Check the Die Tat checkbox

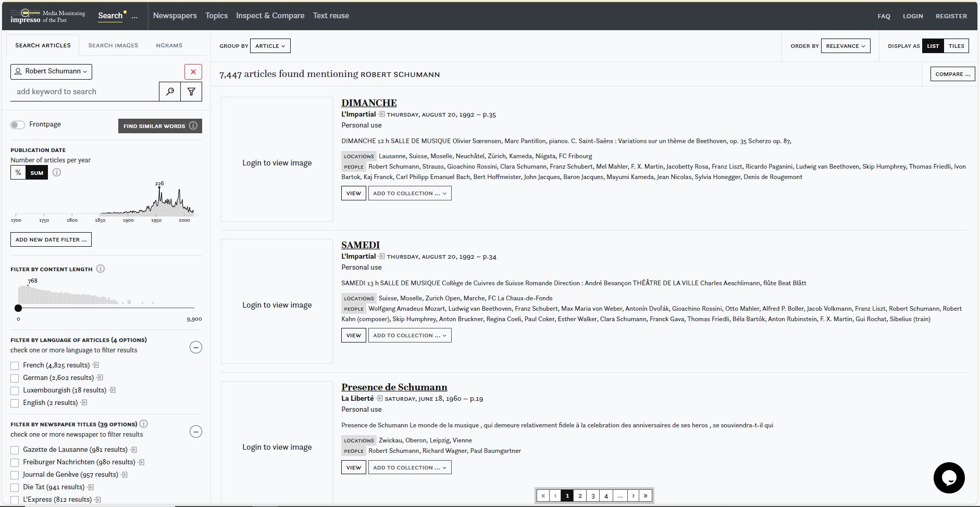tap(15, 488)
